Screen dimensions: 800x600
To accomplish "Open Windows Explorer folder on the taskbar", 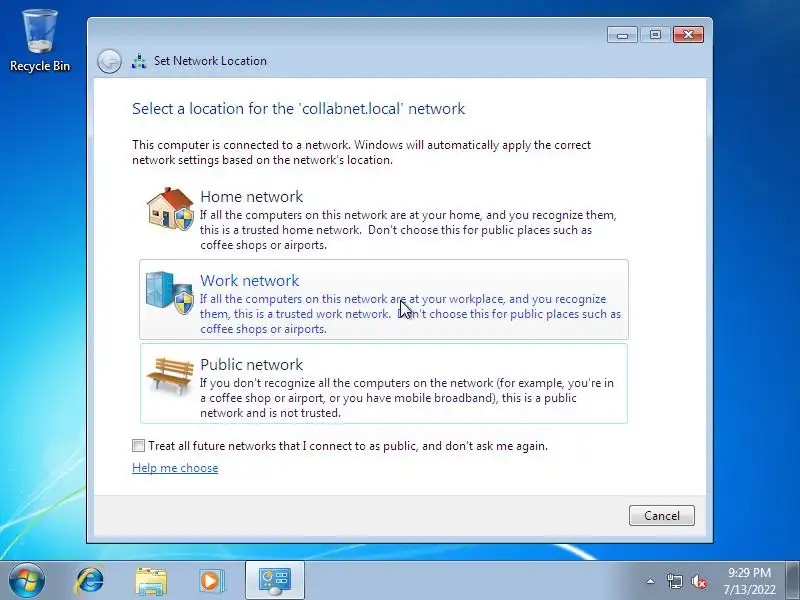I will click(x=151, y=581).
